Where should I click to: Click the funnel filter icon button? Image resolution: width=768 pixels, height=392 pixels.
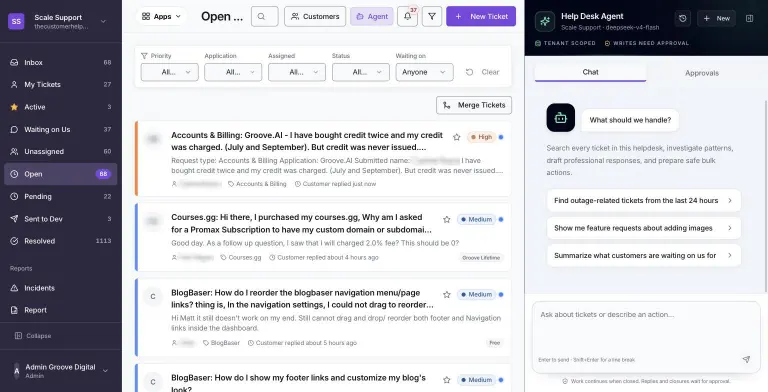[x=432, y=17]
